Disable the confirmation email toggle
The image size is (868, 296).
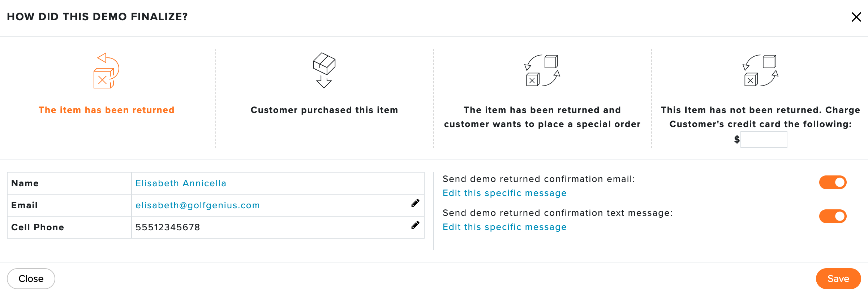pyautogui.click(x=833, y=182)
